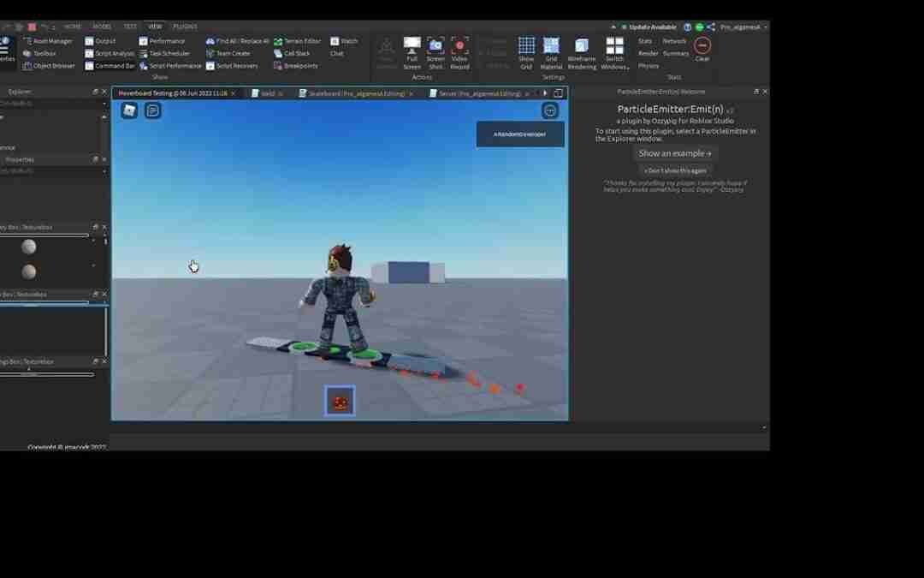Toggle Summary stats

coord(676,54)
